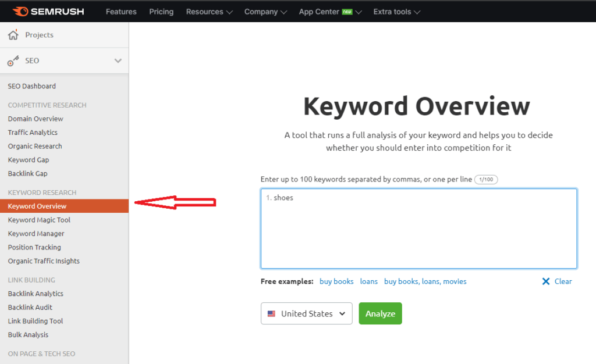Expand the Resources menu
Image resolution: width=596 pixels, height=364 pixels.
(209, 12)
